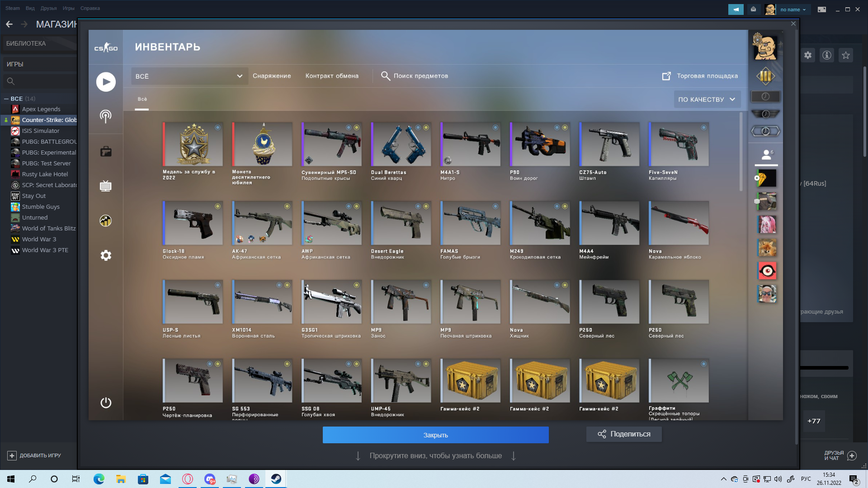Click the Закрыть button

click(x=436, y=435)
